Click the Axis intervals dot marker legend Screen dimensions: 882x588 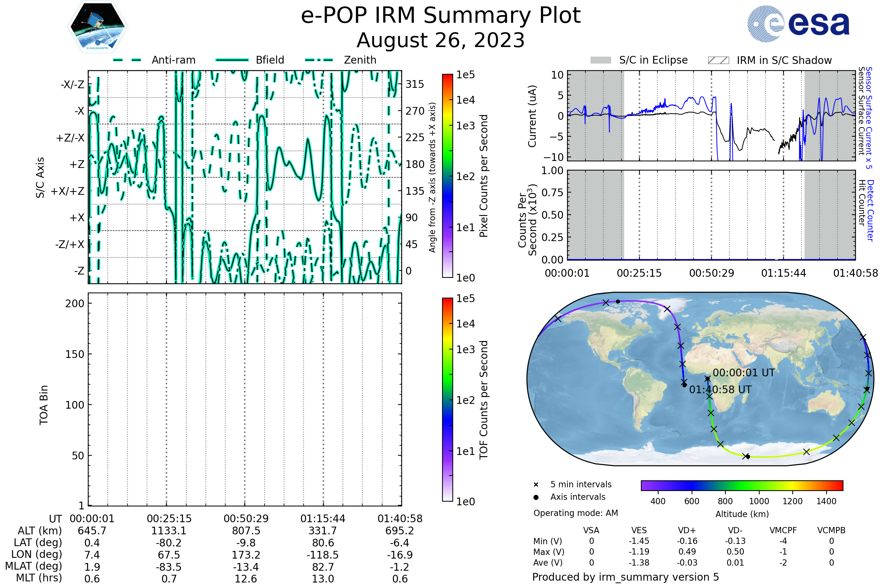(x=536, y=497)
